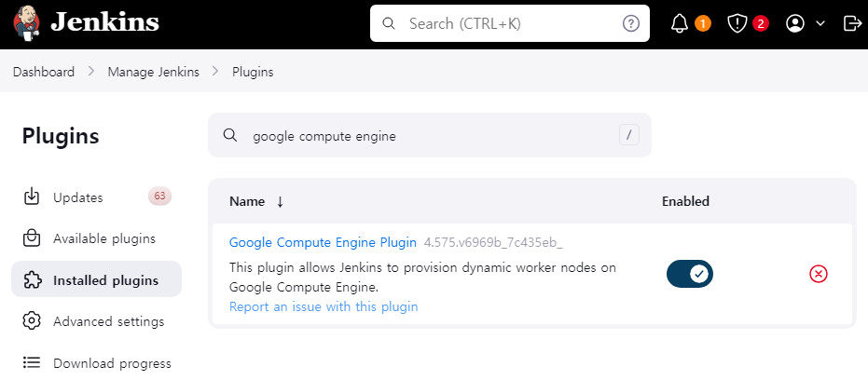Click the Updates download icon
868x380 pixels.
tap(32, 197)
